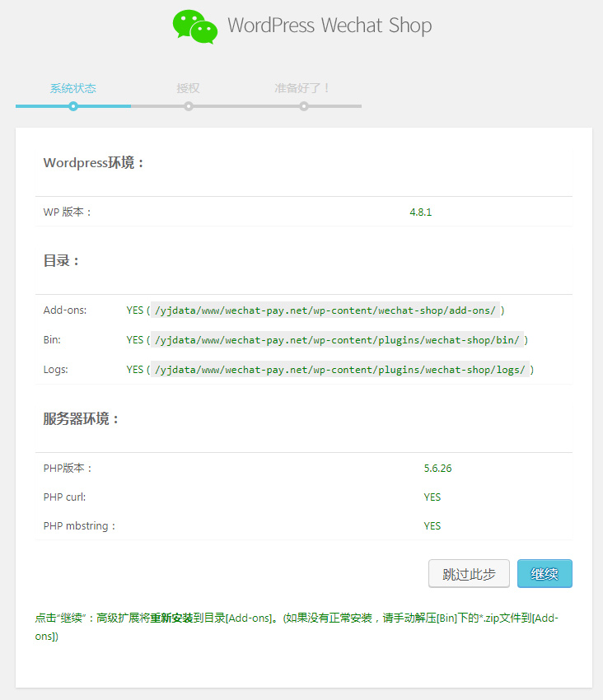The height and width of the screenshot is (700, 603).
Task: Click the PHP version value 5.6.26
Action: [437, 469]
